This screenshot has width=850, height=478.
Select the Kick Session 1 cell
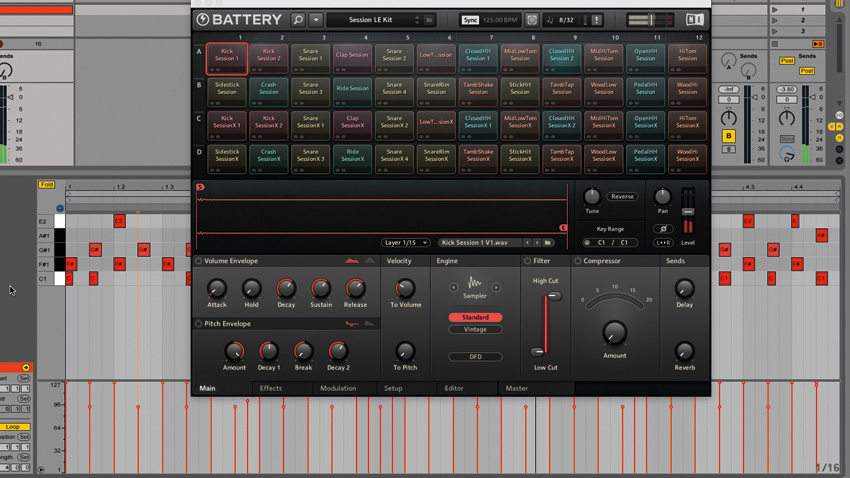click(227, 58)
